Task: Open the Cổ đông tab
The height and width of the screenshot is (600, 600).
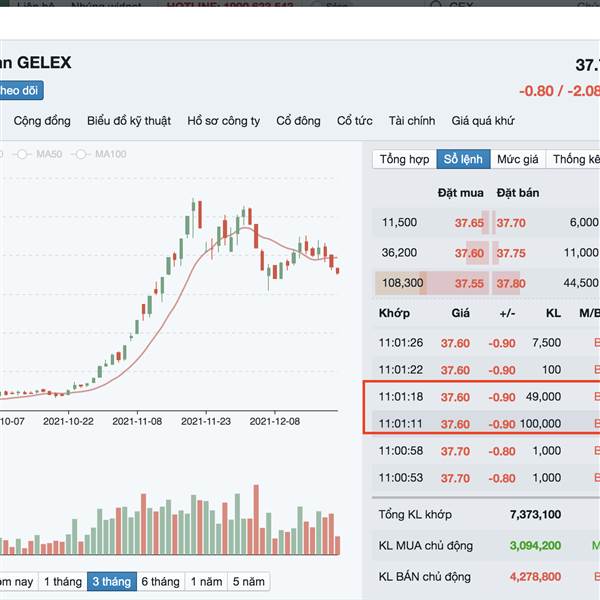Action: pyautogui.click(x=298, y=121)
